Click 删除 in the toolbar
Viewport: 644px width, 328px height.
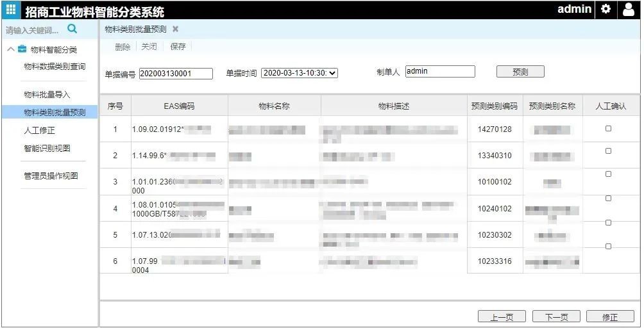(x=123, y=47)
